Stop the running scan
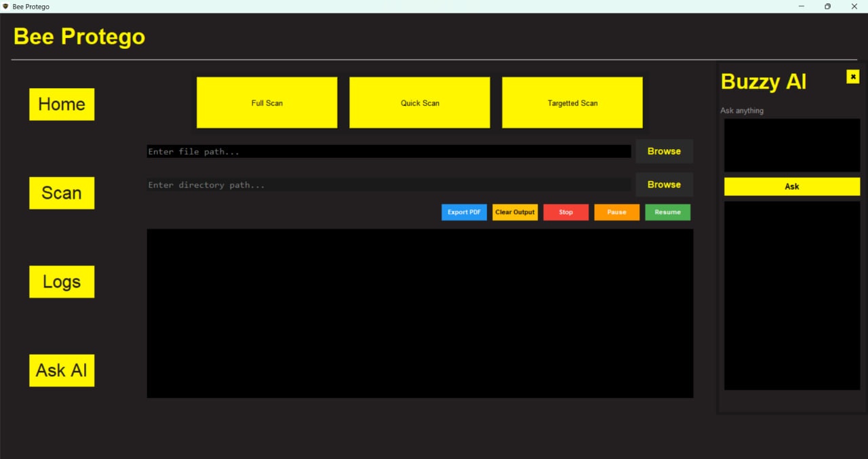This screenshot has height=459, width=868. [566, 212]
